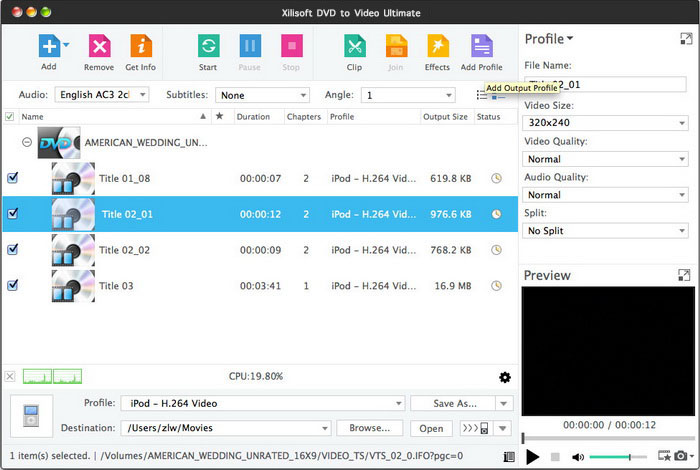The image size is (700, 470).
Task: Click status clock icon for Title 01_08
Action: click(x=496, y=178)
